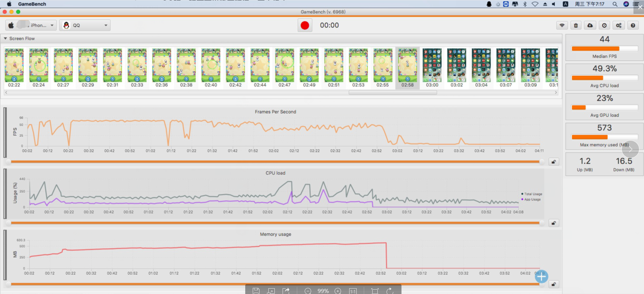Zoom out with the minus magnifier icon

pyautogui.click(x=308, y=291)
